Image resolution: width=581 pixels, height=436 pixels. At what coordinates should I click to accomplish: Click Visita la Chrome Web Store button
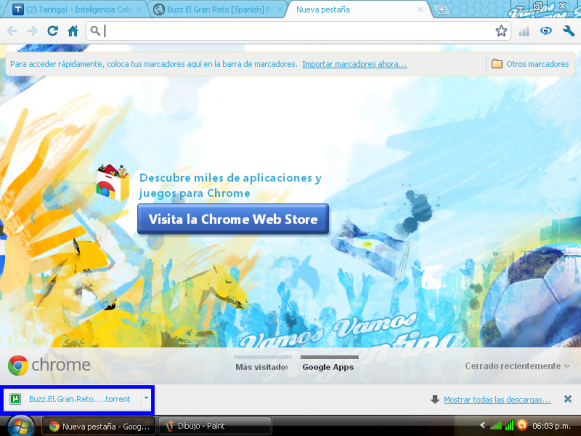point(233,219)
